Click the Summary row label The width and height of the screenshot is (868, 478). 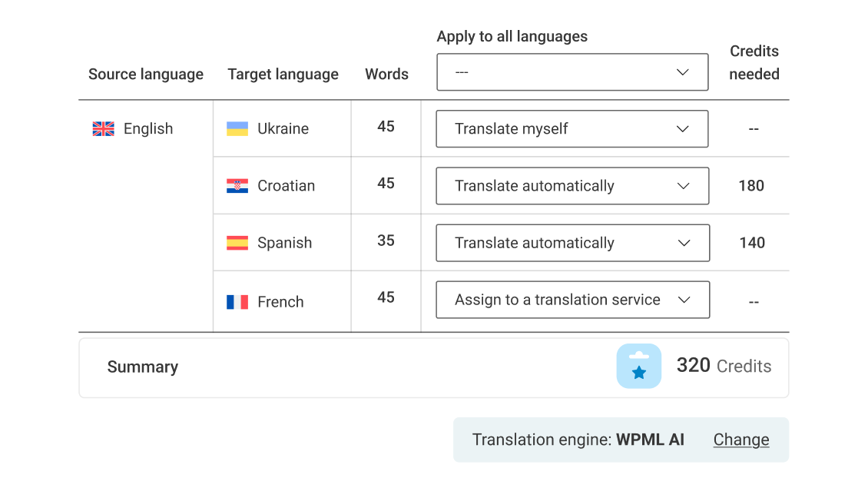tap(143, 367)
